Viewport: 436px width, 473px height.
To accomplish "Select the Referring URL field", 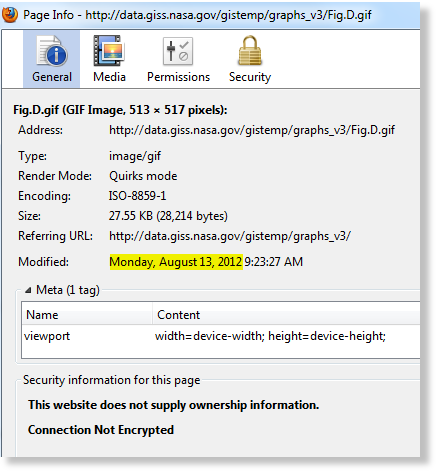I will click(230, 236).
